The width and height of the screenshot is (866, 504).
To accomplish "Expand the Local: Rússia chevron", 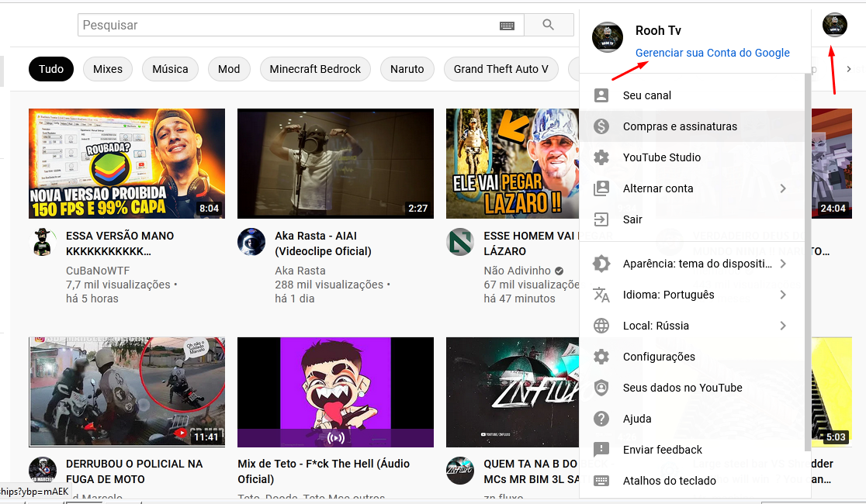I will click(x=783, y=326).
